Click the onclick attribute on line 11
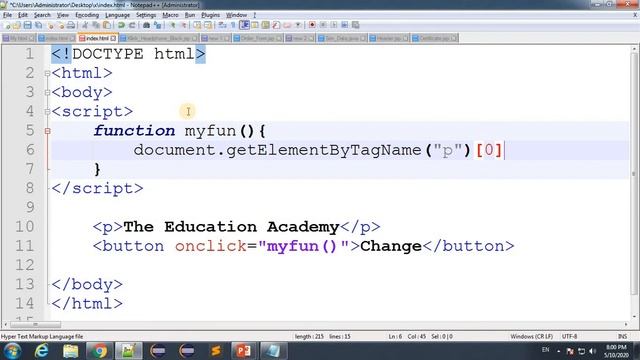The height and width of the screenshot is (360, 640). pos(211,246)
